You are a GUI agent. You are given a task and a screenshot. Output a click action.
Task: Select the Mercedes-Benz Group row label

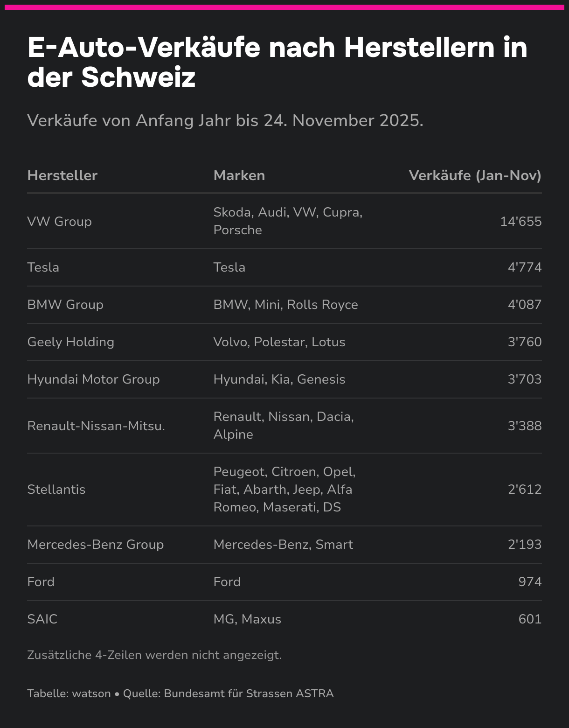[x=95, y=544]
